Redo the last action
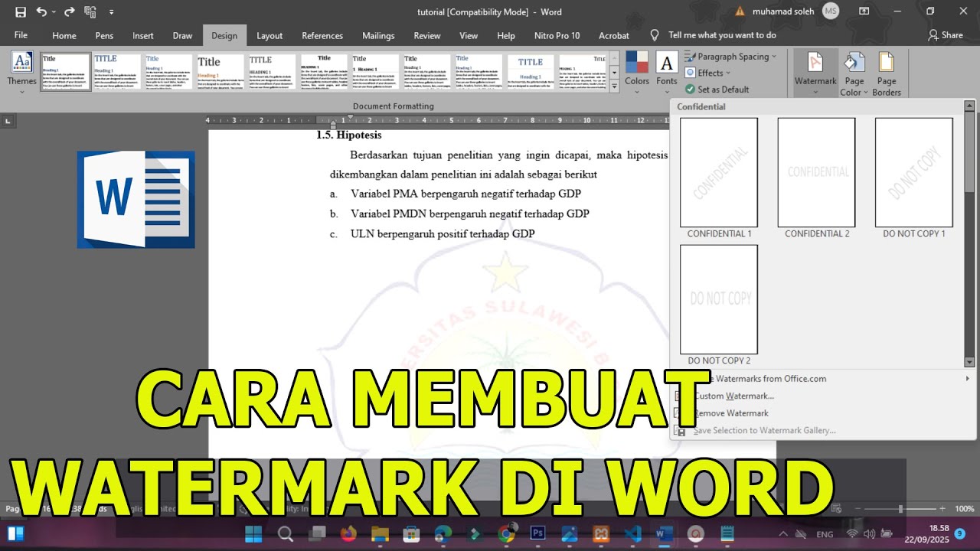The image size is (980, 551). point(70,11)
